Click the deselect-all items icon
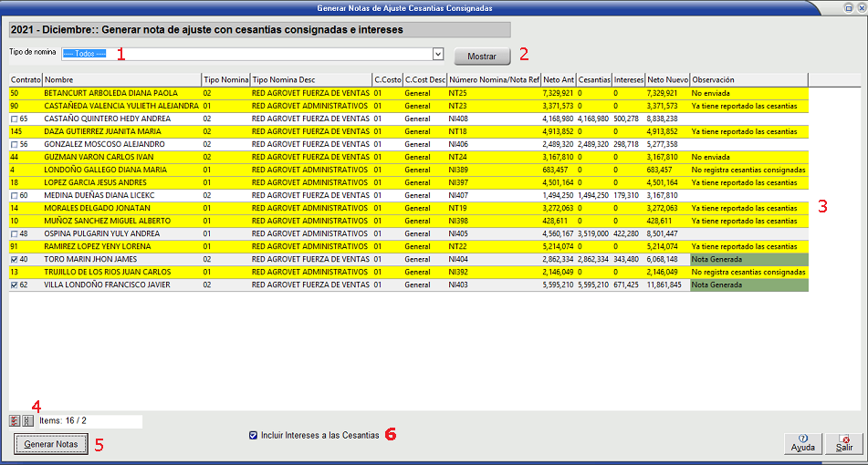 tap(27, 421)
